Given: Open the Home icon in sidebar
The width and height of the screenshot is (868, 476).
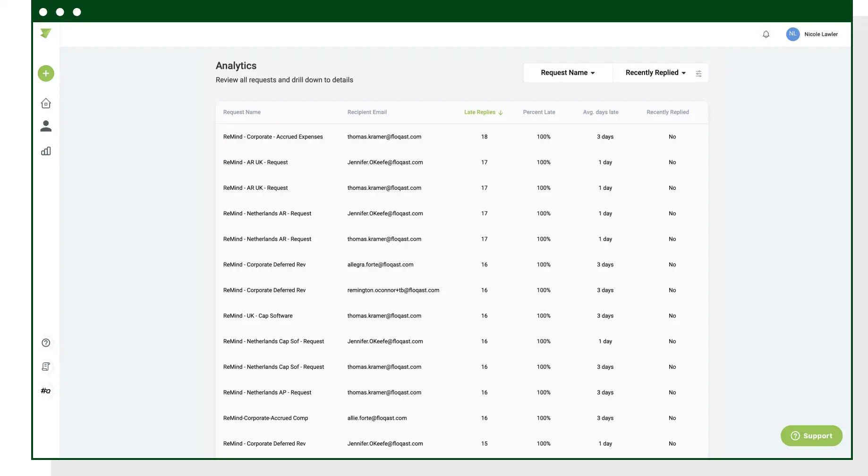Looking at the screenshot, I should 46,103.
